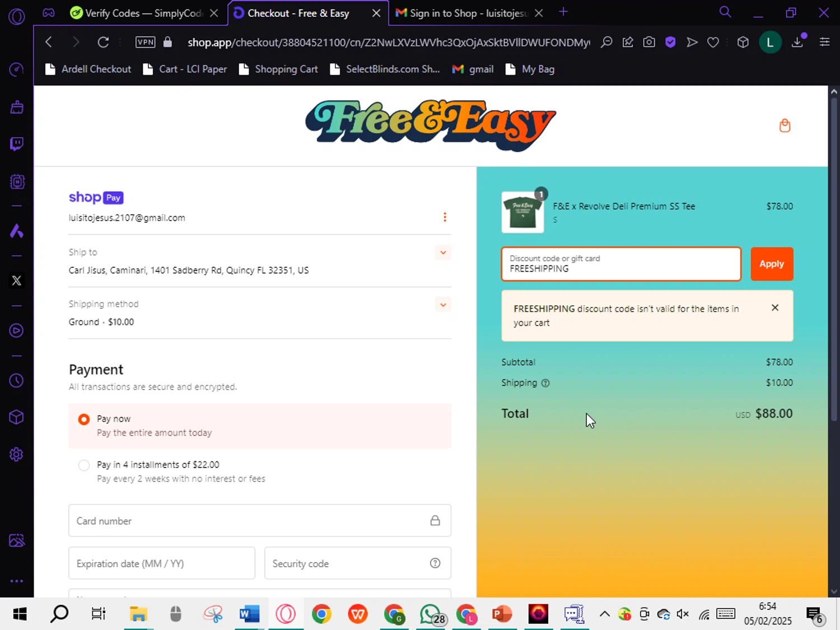Viewport: 840px width, 630px height.
Task: Reload the checkout page
Action: [x=103, y=42]
